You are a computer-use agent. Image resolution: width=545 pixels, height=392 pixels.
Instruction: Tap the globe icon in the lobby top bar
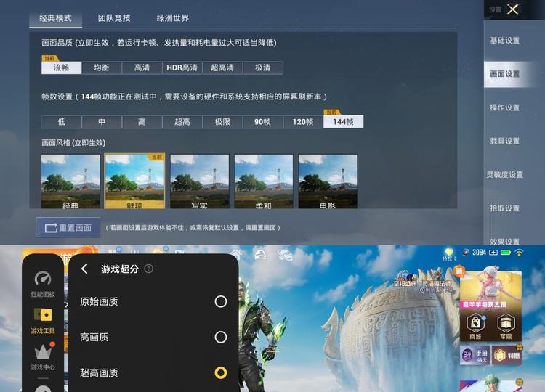(285, 255)
